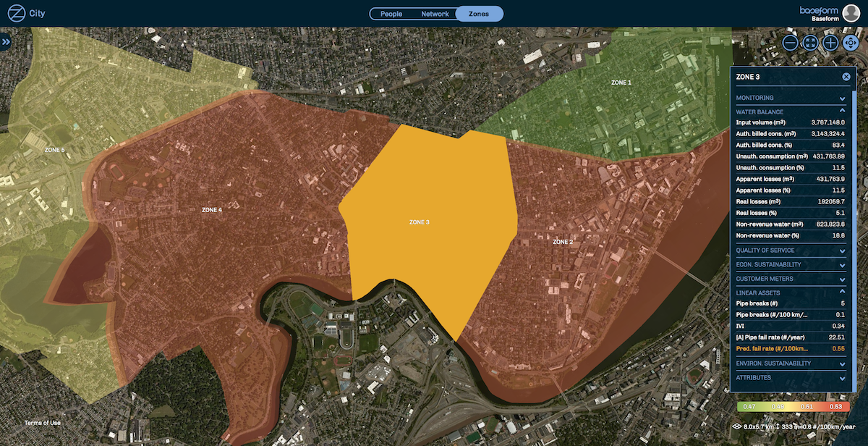
Task: Select the Zones view toggle
Action: (479, 14)
